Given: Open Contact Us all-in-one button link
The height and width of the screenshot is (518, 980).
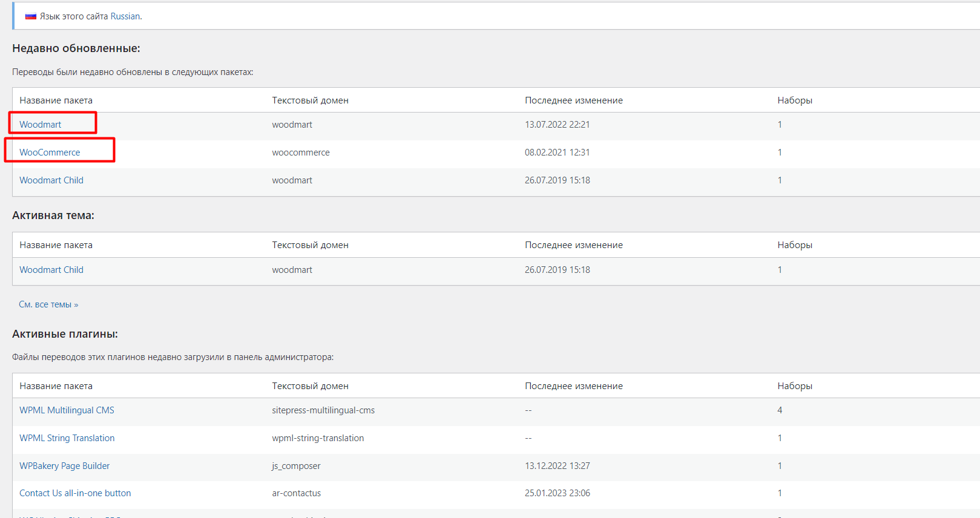Looking at the screenshot, I should point(75,493).
